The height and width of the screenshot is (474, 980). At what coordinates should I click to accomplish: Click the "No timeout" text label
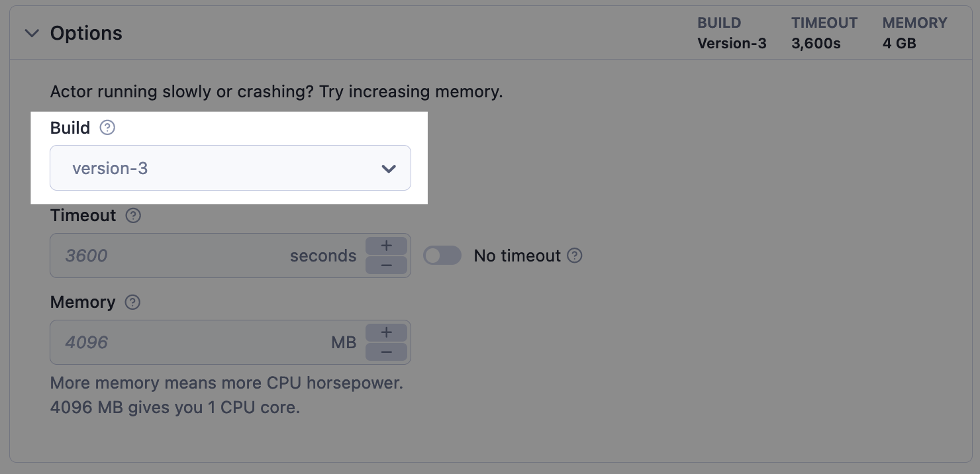517,256
